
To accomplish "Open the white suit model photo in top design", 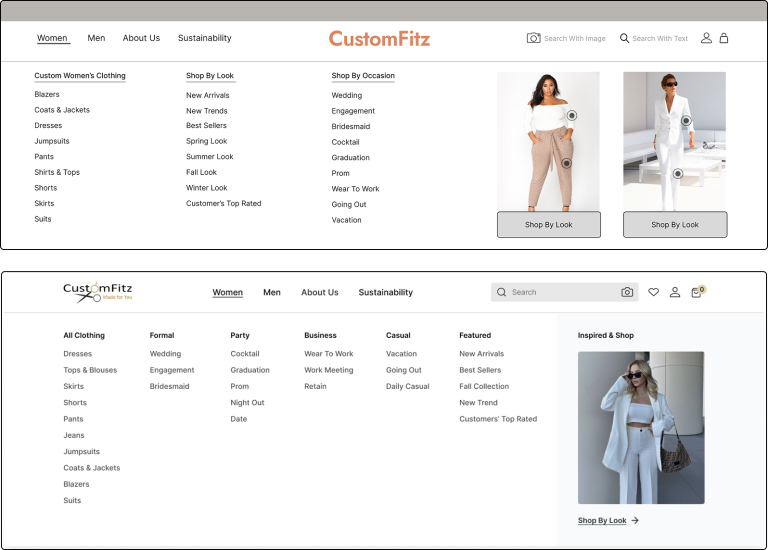I will [x=674, y=142].
